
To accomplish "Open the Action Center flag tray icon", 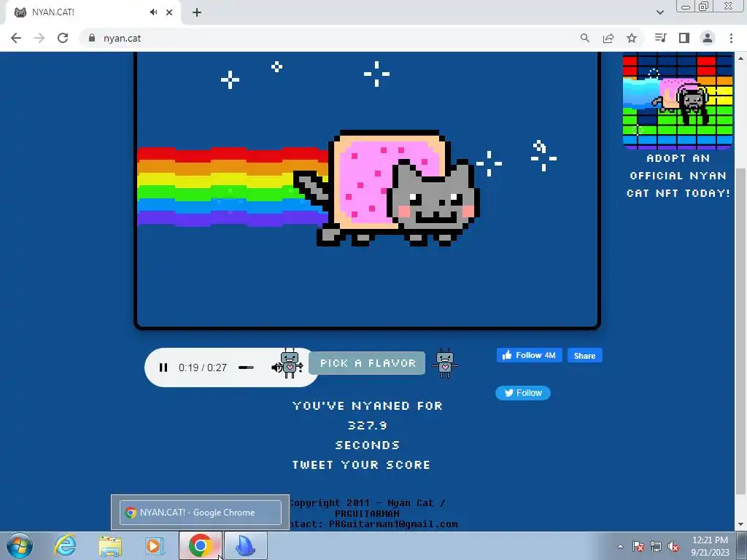I will point(638,546).
